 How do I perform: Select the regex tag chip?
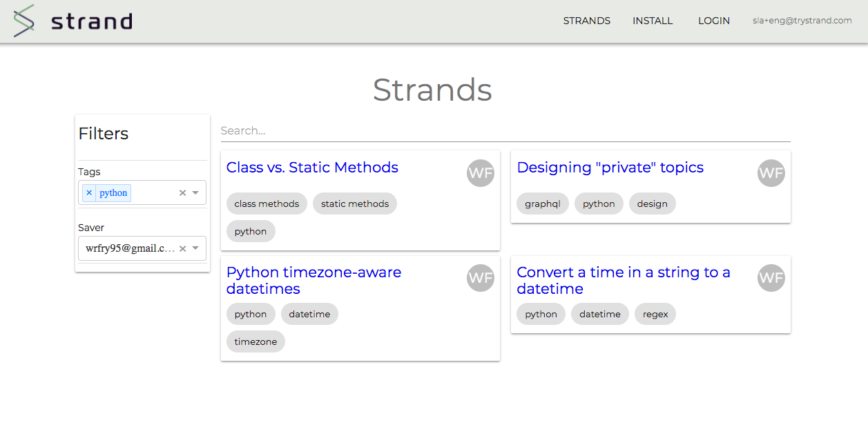pyautogui.click(x=655, y=315)
